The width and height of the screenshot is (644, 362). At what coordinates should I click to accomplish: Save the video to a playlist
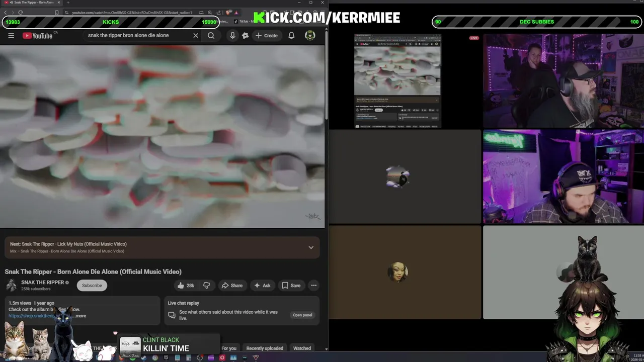(291, 286)
